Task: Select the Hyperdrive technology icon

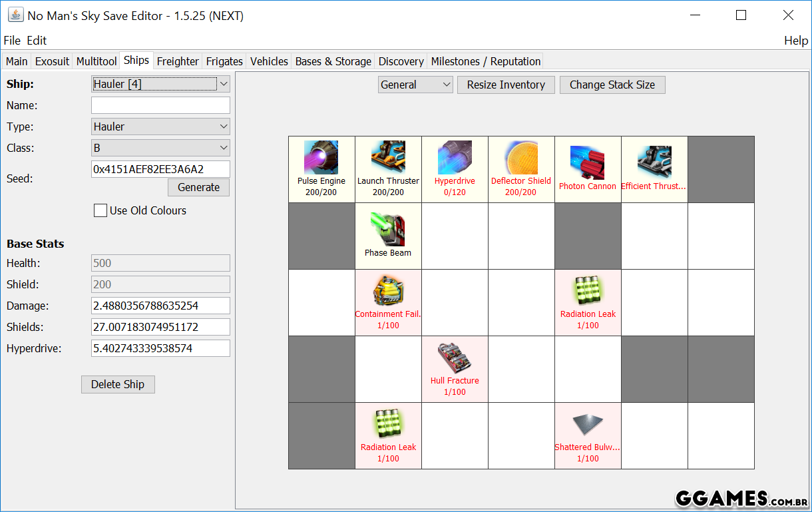Action: pyautogui.click(x=455, y=158)
